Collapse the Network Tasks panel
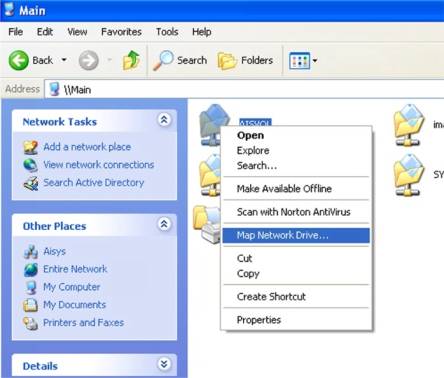 [x=164, y=120]
